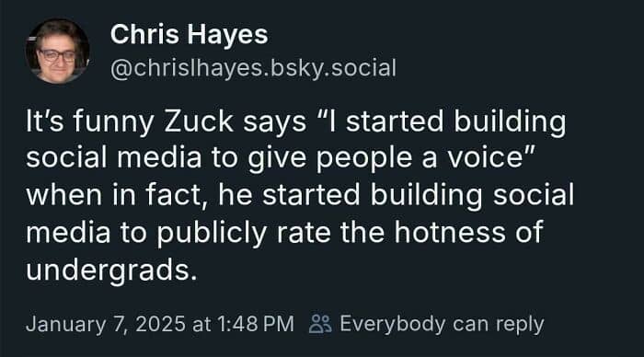The width and height of the screenshot is (644, 357).
Task: Open Chris Hayes' profile avatar
Action: pyautogui.click(x=57, y=52)
